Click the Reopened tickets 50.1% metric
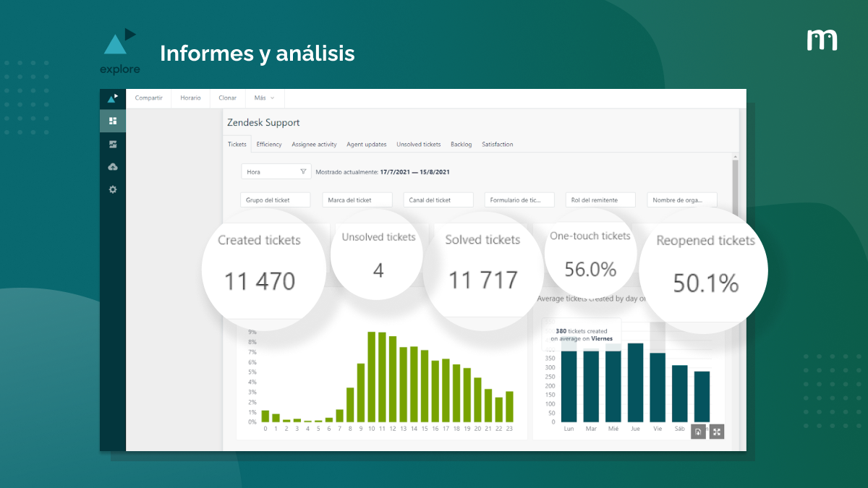The height and width of the screenshot is (488, 868). click(x=705, y=268)
